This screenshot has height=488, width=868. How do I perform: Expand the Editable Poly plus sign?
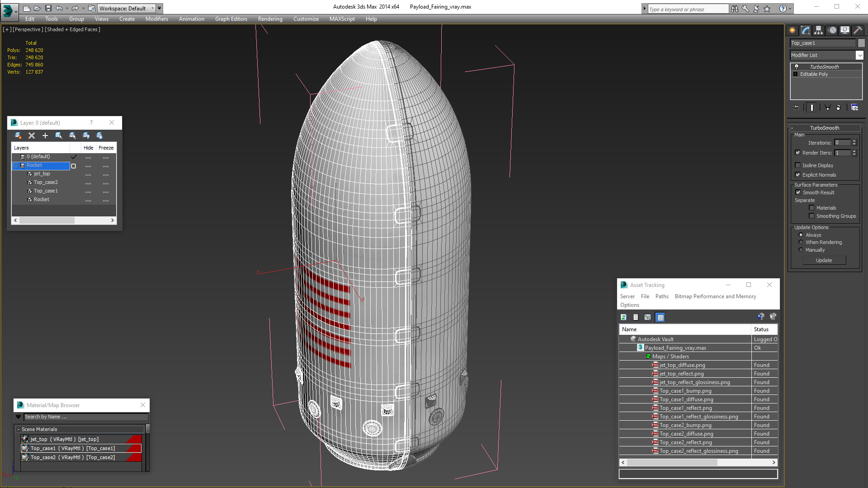796,74
